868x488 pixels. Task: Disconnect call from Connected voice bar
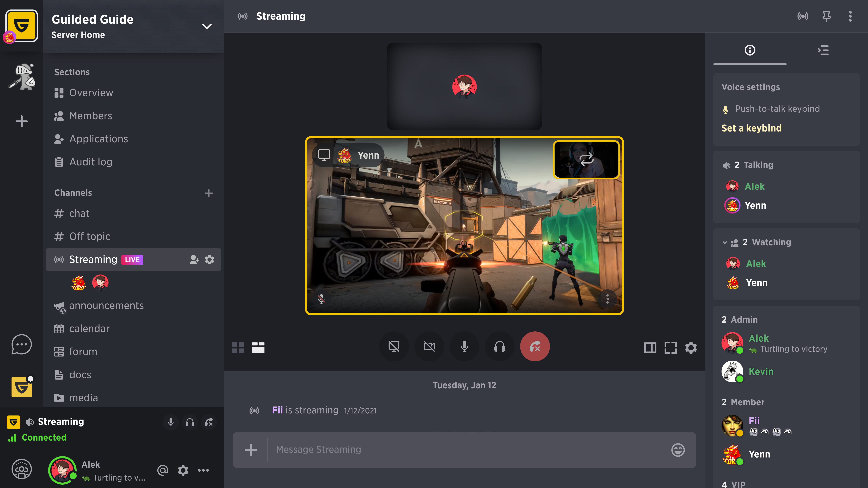(209, 422)
